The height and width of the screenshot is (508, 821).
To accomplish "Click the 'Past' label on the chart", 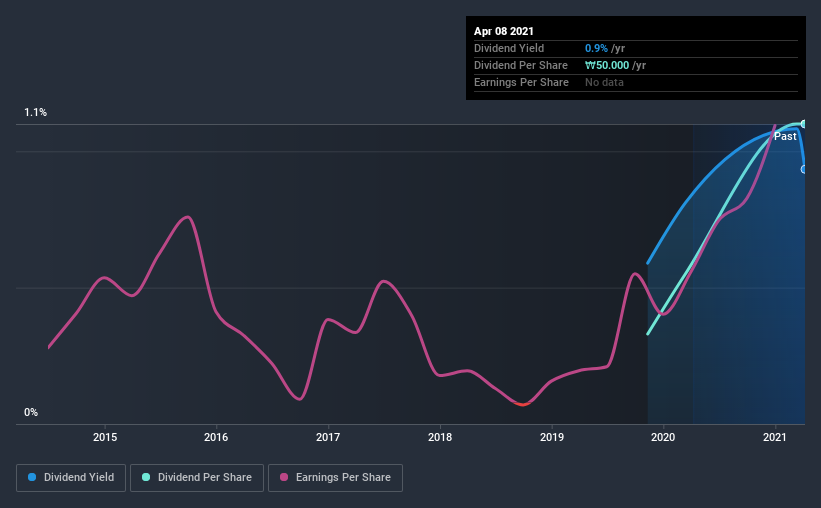I will click(x=785, y=136).
